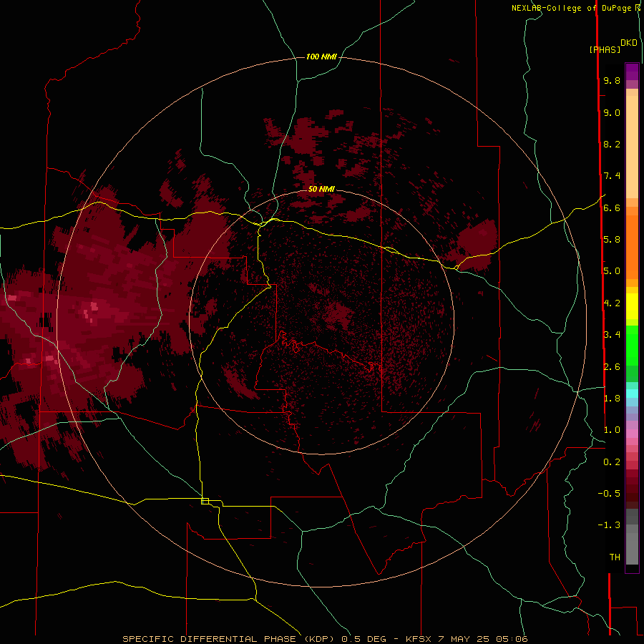Click the [PHAS] units label
The image size is (644, 644).
(x=605, y=50)
